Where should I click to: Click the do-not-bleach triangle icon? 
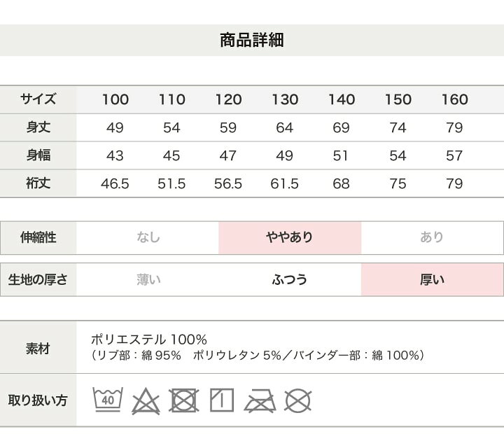146,401
